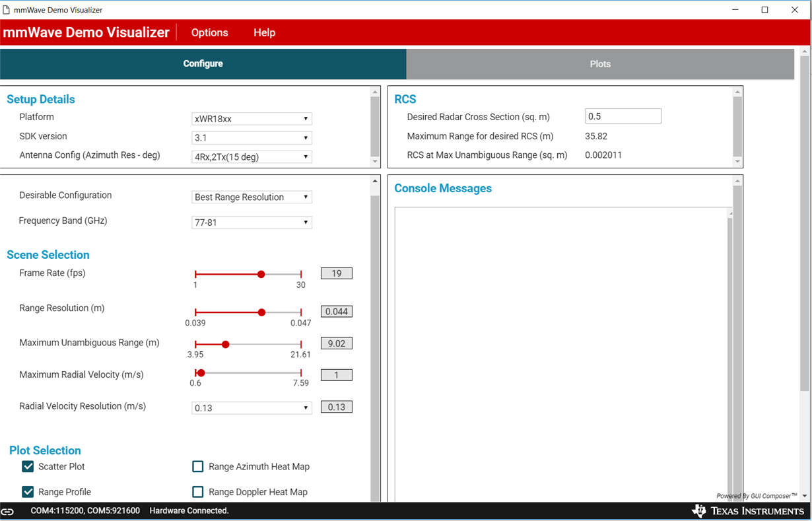Click the Maximum Unambiguous Range slider handle
The image size is (812, 521).
tap(226, 344)
